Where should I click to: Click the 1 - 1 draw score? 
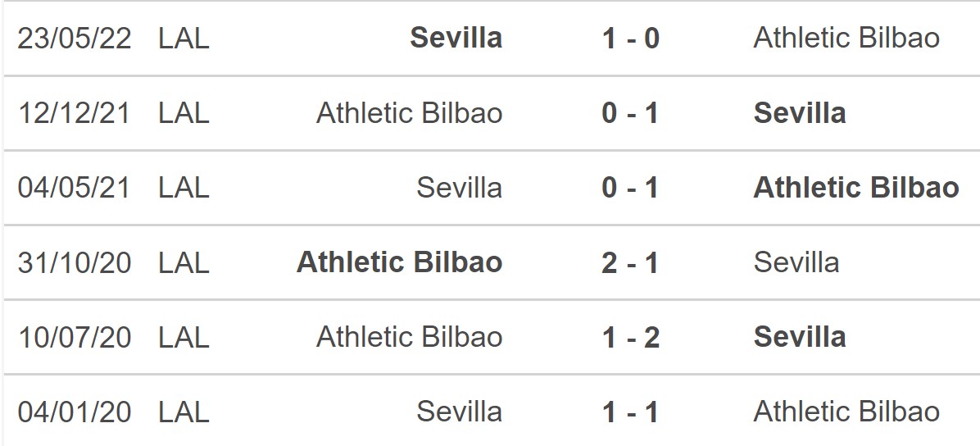coord(630,412)
